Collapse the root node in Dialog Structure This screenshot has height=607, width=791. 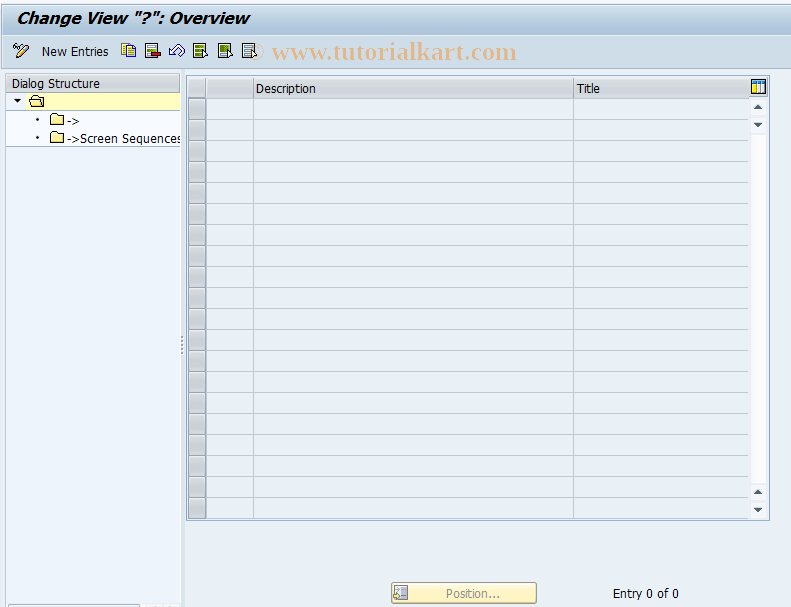pyautogui.click(x=18, y=101)
